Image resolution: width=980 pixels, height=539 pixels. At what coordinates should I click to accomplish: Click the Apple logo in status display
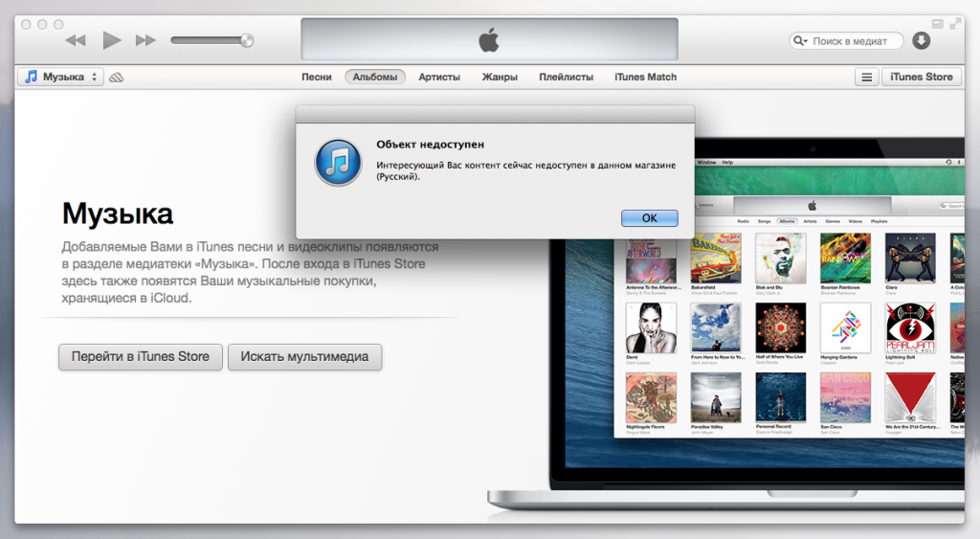pyautogui.click(x=489, y=40)
